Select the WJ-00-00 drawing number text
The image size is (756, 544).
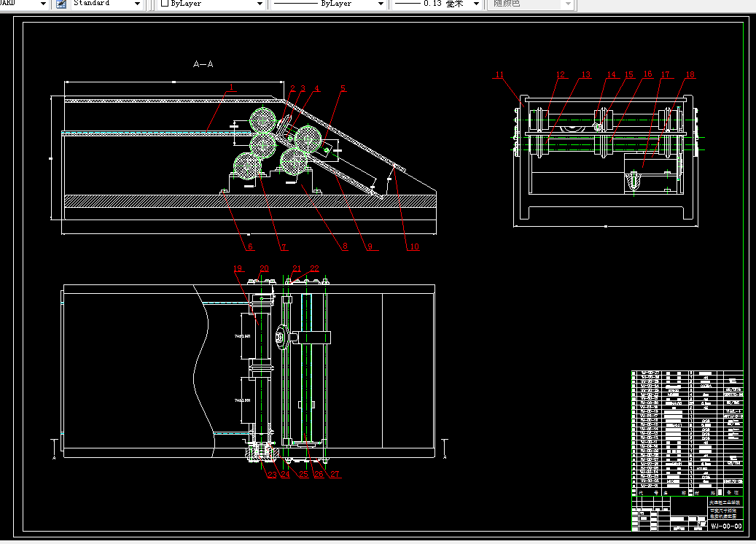click(x=726, y=526)
